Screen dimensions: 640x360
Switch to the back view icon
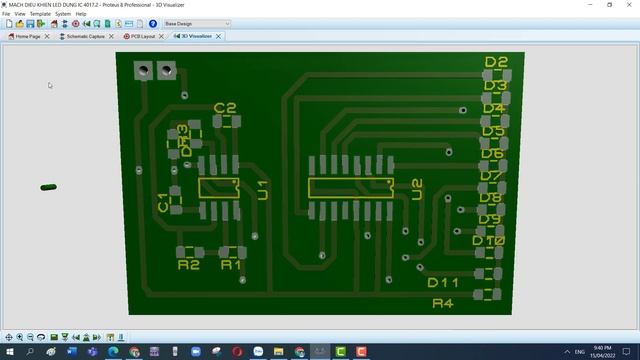pyautogui.click(x=86, y=337)
